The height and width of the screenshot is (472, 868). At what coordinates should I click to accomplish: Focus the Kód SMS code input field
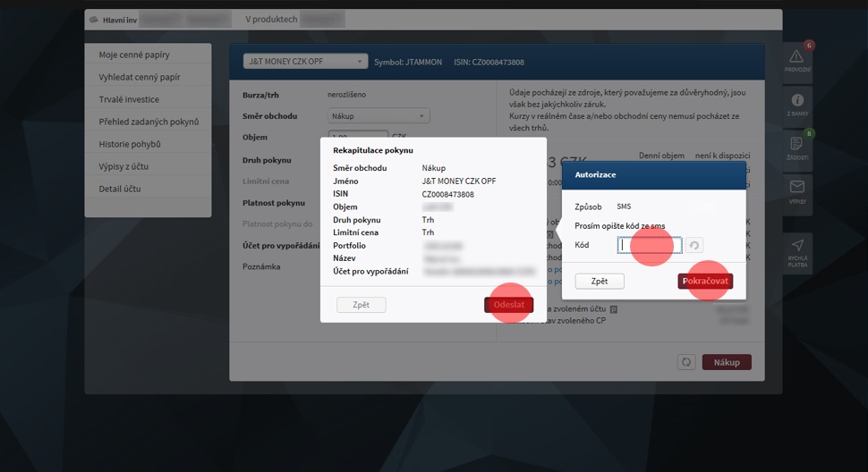[650, 245]
